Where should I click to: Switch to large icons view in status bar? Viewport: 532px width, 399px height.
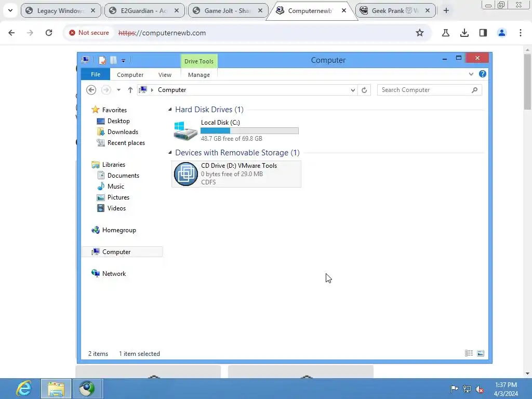click(481, 353)
